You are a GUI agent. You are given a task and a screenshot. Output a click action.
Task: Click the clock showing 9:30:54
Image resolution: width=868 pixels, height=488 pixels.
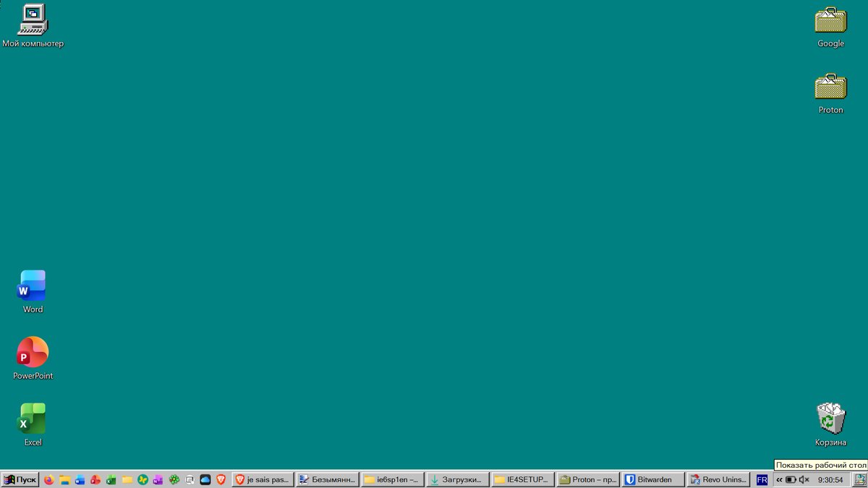830,479
